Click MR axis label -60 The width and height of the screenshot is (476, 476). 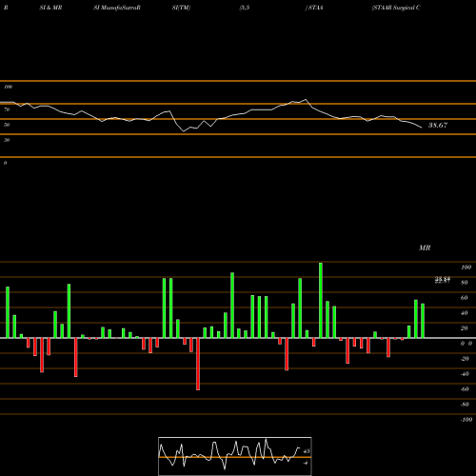pyautogui.click(x=465, y=389)
